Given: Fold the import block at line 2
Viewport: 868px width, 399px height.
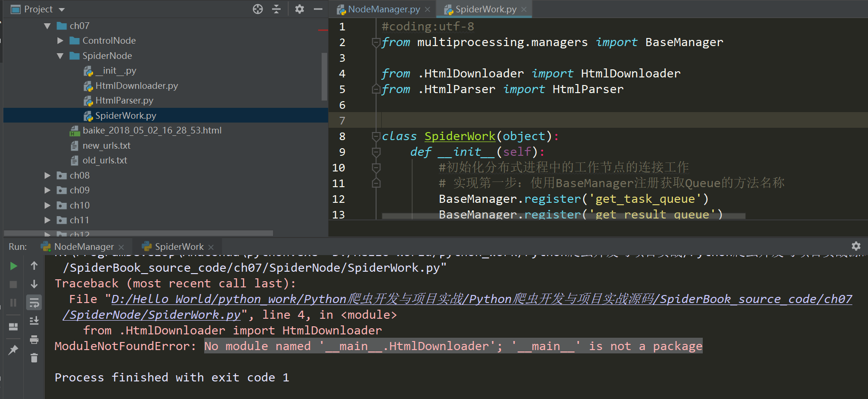Looking at the screenshot, I should coord(376,43).
